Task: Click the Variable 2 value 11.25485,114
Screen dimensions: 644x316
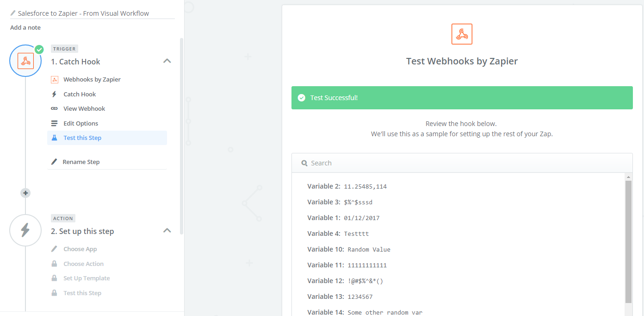Action: pos(365,186)
